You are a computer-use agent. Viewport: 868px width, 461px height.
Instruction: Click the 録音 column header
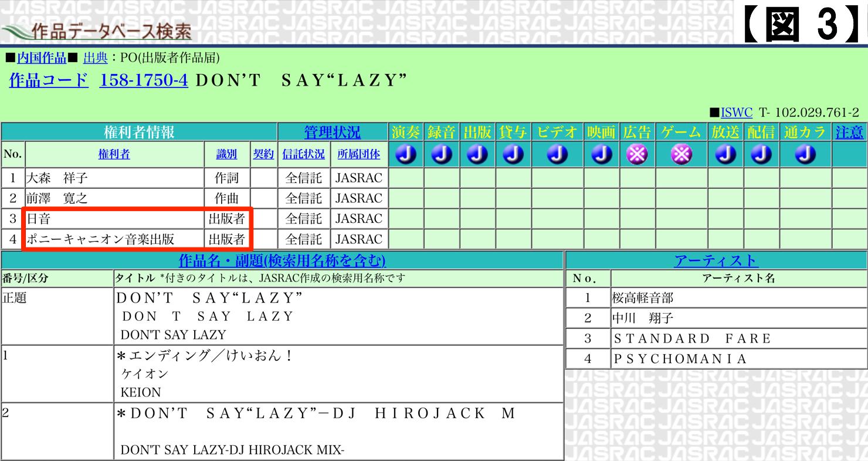coord(442,132)
